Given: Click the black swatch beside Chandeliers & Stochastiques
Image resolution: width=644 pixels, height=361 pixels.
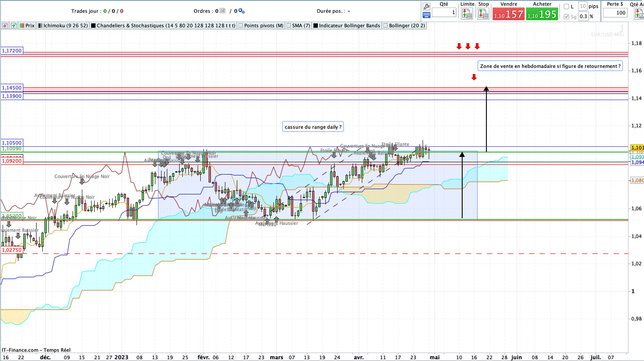Looking at the screenshot, I should point(94,26).
